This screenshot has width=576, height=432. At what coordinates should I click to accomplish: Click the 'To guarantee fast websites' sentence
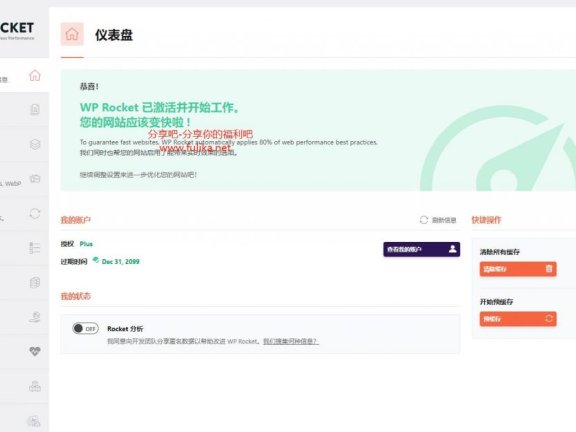[x=228, y=142]
